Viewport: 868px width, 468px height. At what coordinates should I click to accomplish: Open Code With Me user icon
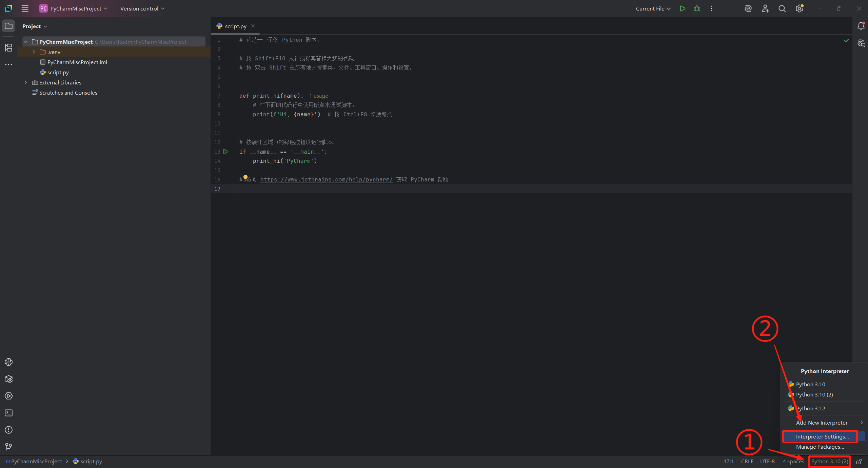(765, 8)
